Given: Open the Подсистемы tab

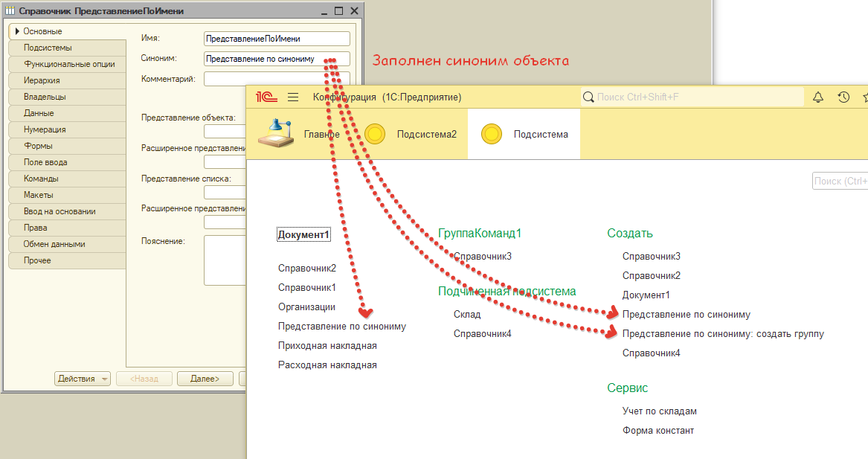Looking at the screenshot, I should click(x=68, y=48).
